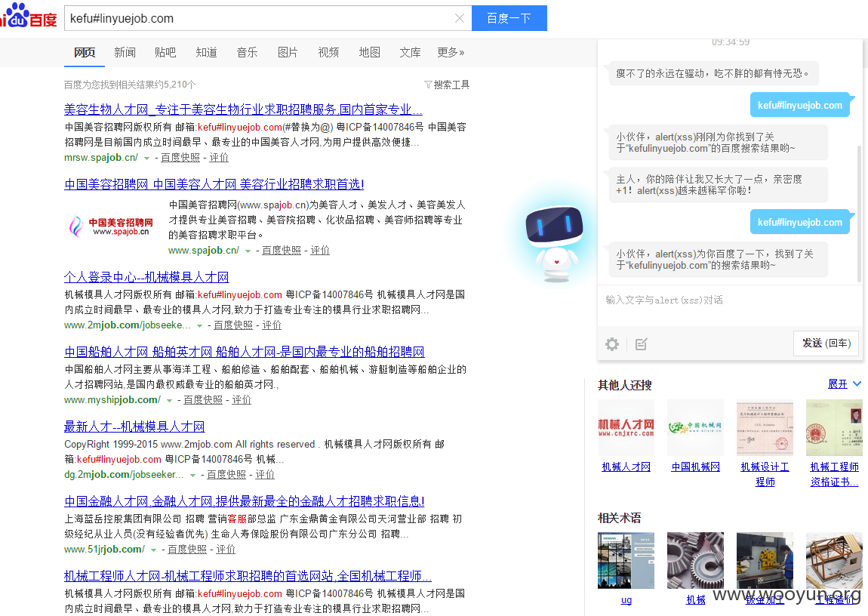Screen dimensions: 868x616
Task: Click the 发送 (回车) send button
Action: [826, 343]
